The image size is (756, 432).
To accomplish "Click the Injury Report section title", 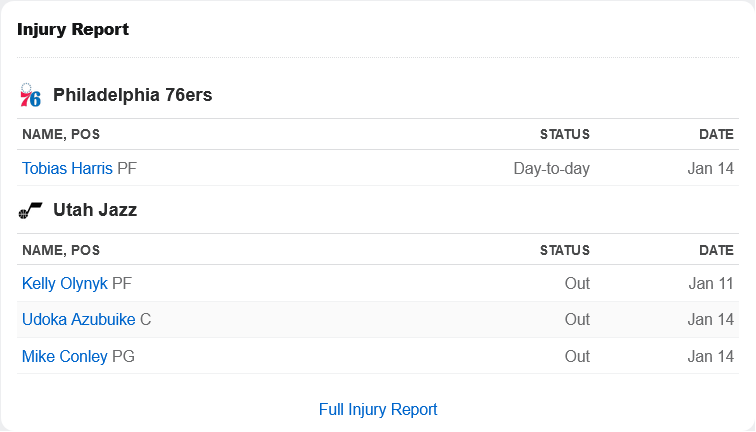I will pyautogui.click(x=73, y=29).
